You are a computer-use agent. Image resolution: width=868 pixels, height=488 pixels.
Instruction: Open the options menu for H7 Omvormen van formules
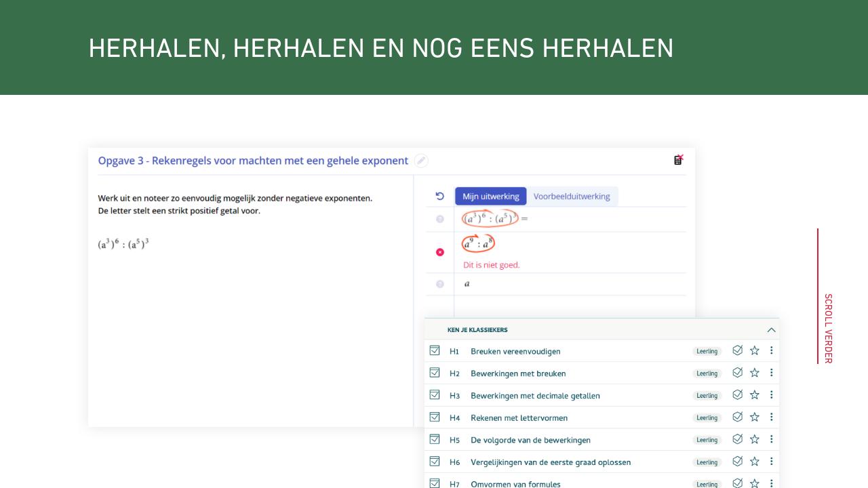pyautogui.click(x=771, y=483)
